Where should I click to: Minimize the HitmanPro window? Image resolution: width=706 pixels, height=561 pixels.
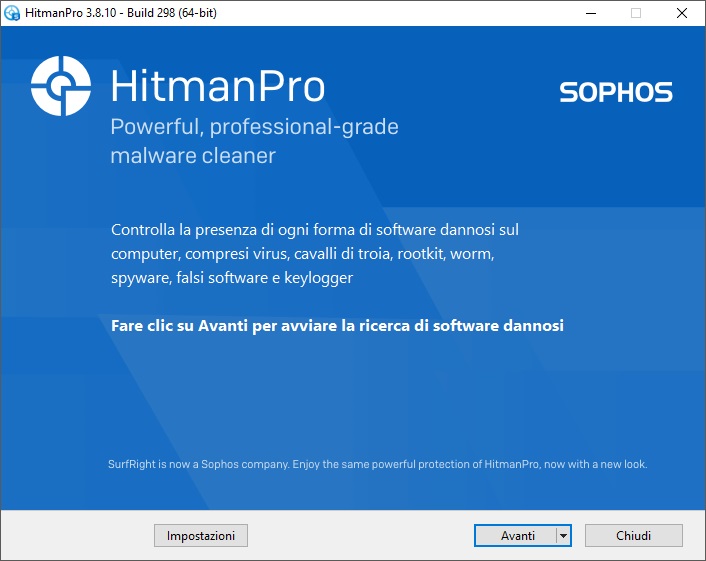pos(591,13)
